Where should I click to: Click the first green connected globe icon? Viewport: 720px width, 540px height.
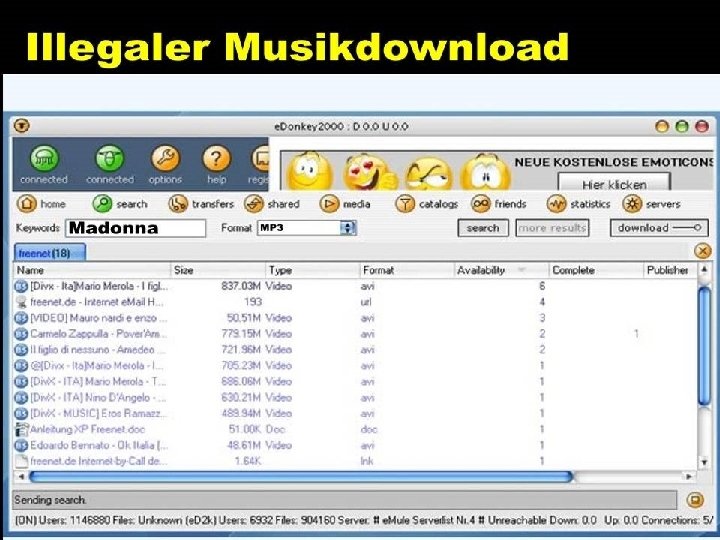(45, 158)
